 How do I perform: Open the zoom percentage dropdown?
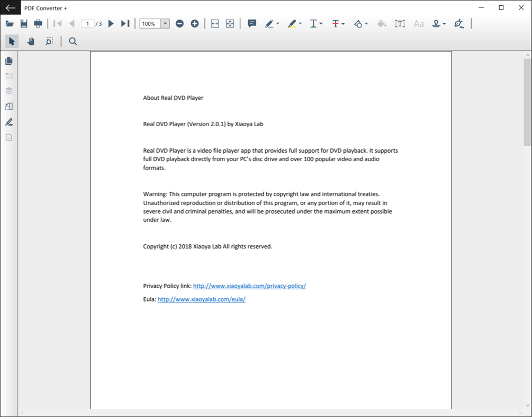164,23
